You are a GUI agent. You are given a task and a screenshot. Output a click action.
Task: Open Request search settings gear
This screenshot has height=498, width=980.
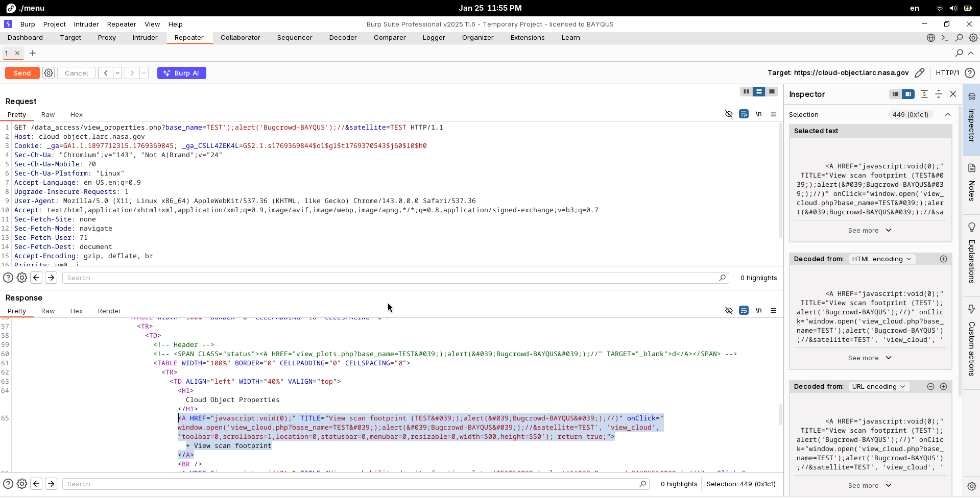tap(22, 278)
